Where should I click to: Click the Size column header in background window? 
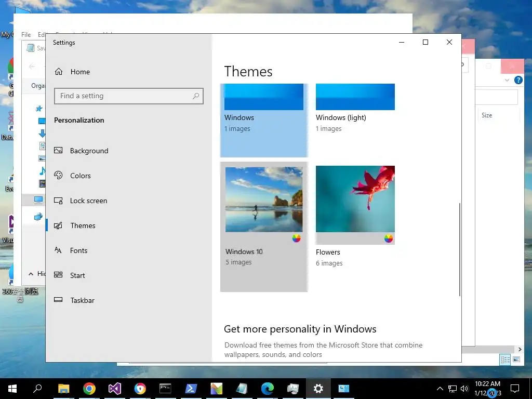486,115
